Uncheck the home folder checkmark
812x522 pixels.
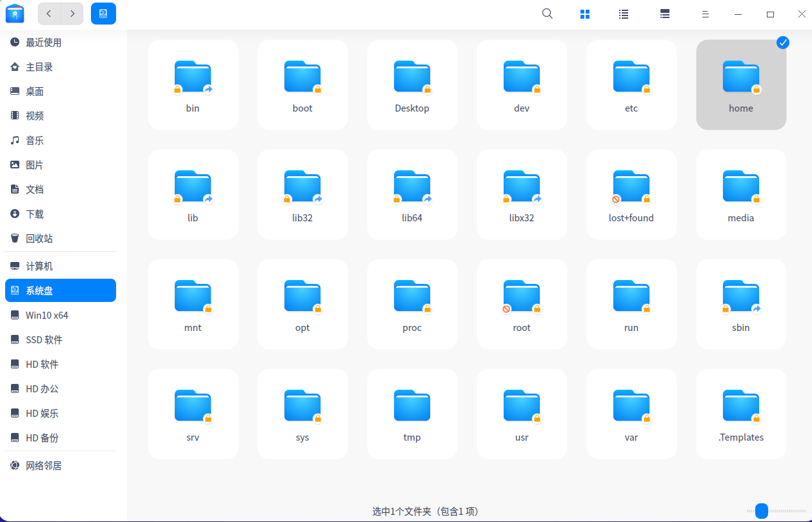click(x=782, y=43)
